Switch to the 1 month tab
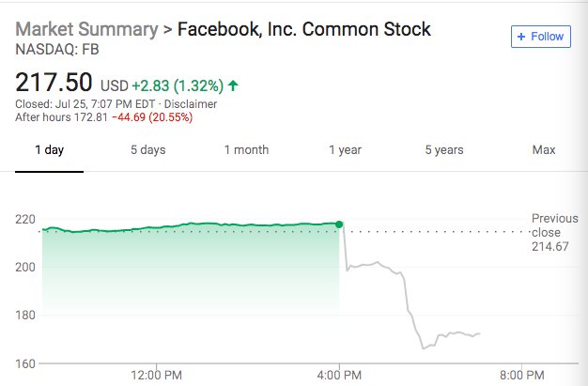 click(x=246, y=150)
